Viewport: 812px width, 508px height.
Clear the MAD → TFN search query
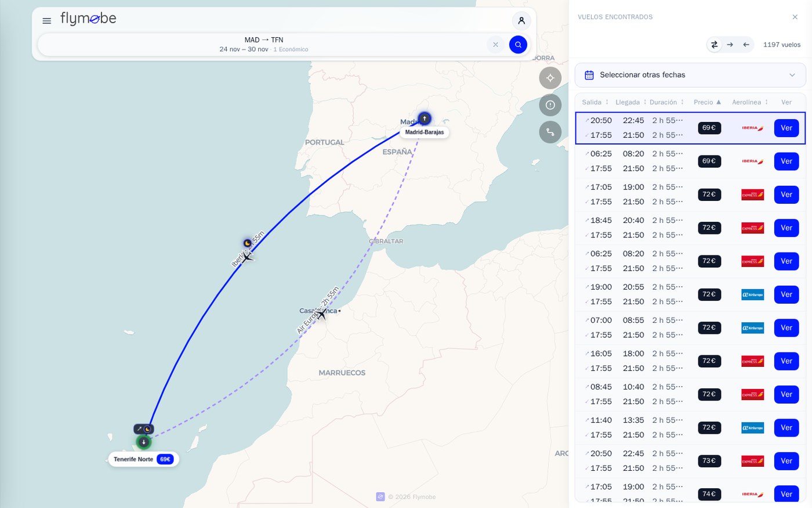pos(495,45)
